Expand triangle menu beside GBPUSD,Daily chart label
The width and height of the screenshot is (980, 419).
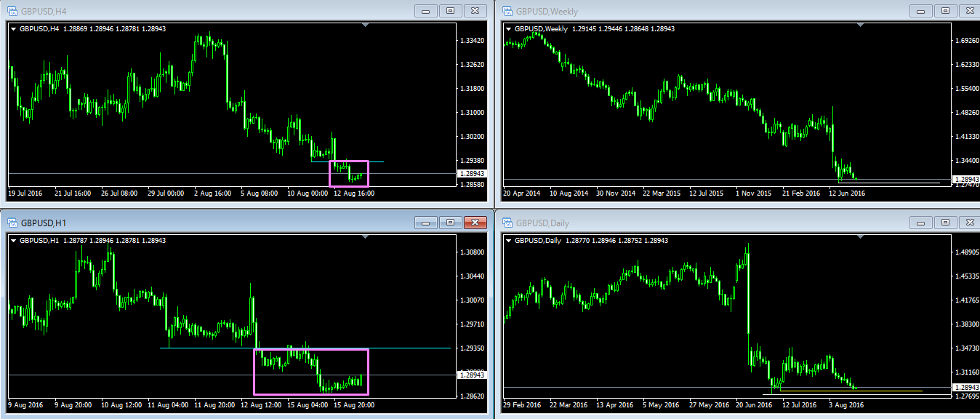pyautogui.click(x=508, y=240)
